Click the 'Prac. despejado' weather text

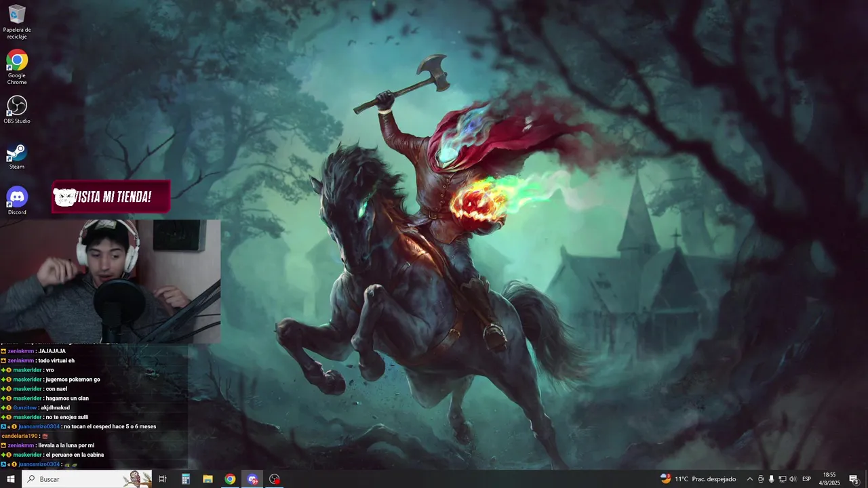(714, 479)
